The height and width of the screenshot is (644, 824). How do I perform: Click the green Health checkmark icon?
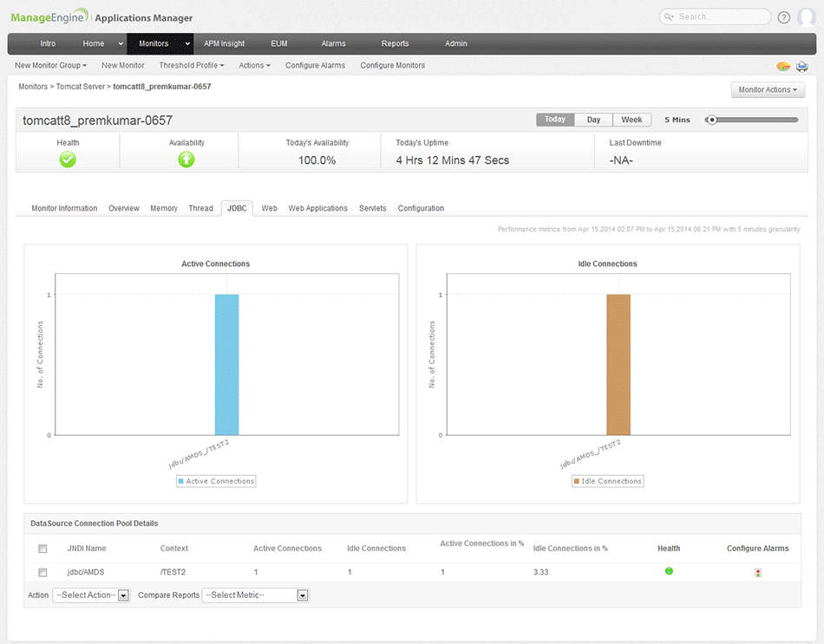click(x=68, y=159)
